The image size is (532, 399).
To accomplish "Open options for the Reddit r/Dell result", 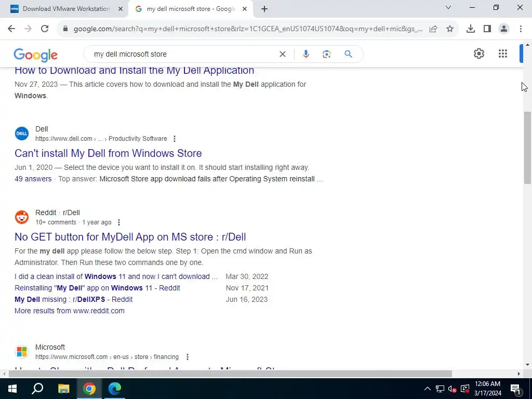I will [x=119, y=222].
